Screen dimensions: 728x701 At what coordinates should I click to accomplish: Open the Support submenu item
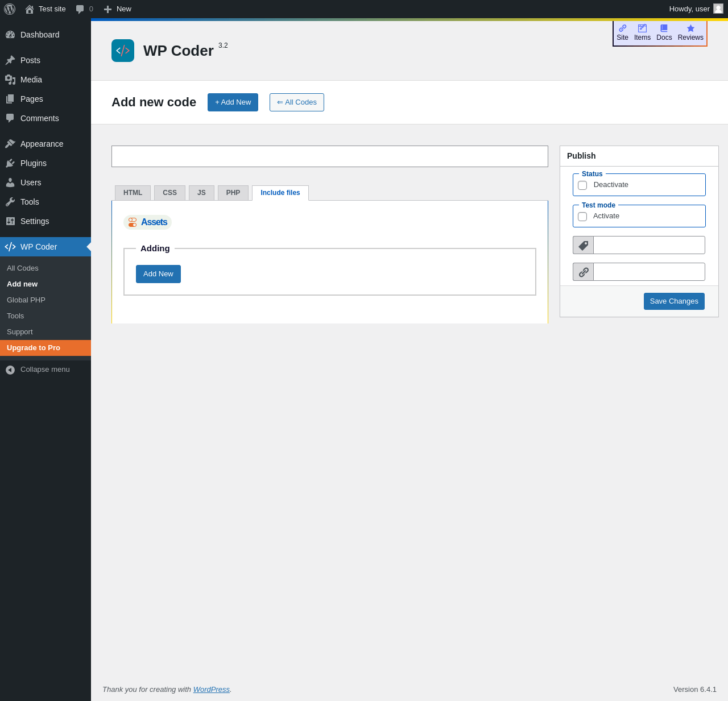point(45,332)
